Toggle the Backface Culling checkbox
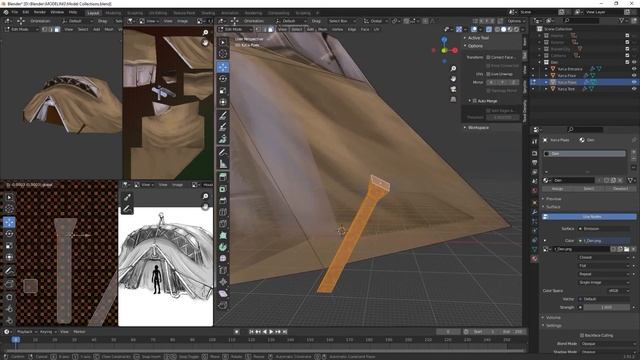This screenshot has width=640, height=360. 582,335
